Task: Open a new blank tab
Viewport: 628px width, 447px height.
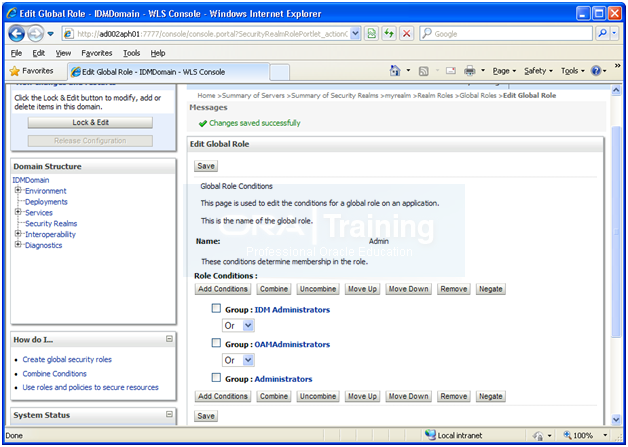Action: (280, 72)
